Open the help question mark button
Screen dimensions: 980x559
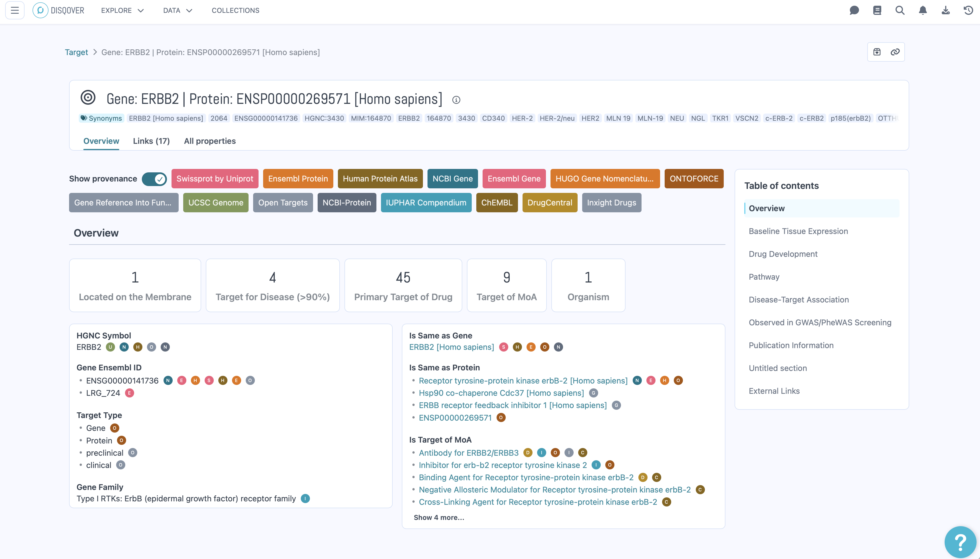pyautogui.click(x=960, y=542)
